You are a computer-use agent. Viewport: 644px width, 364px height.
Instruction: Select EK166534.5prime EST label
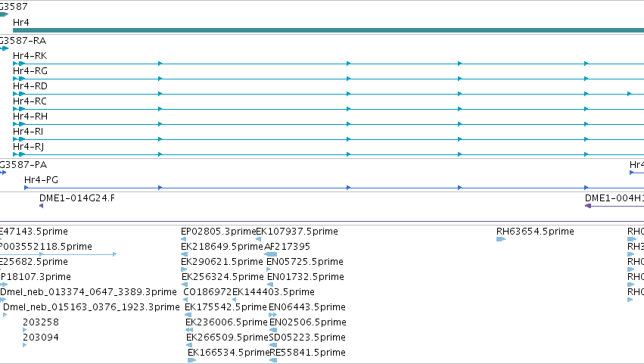tap(229, 353)
